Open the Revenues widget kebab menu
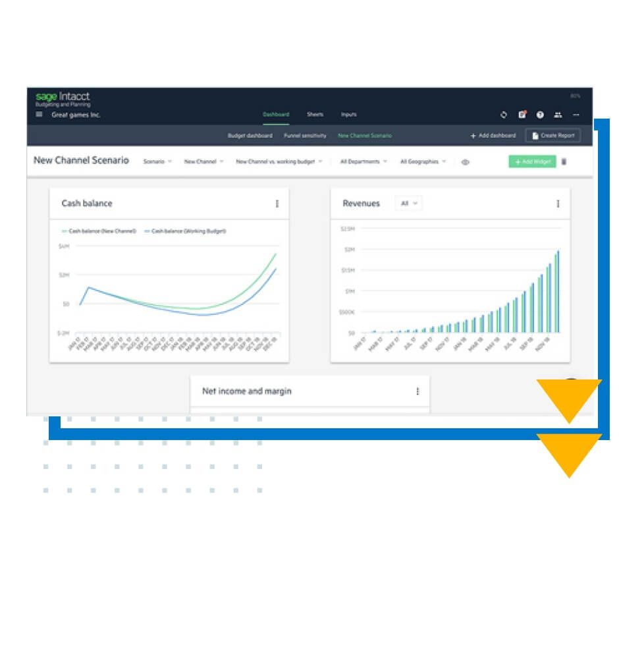The height and width of the screenshot is (672, 619). pos(557,204)
